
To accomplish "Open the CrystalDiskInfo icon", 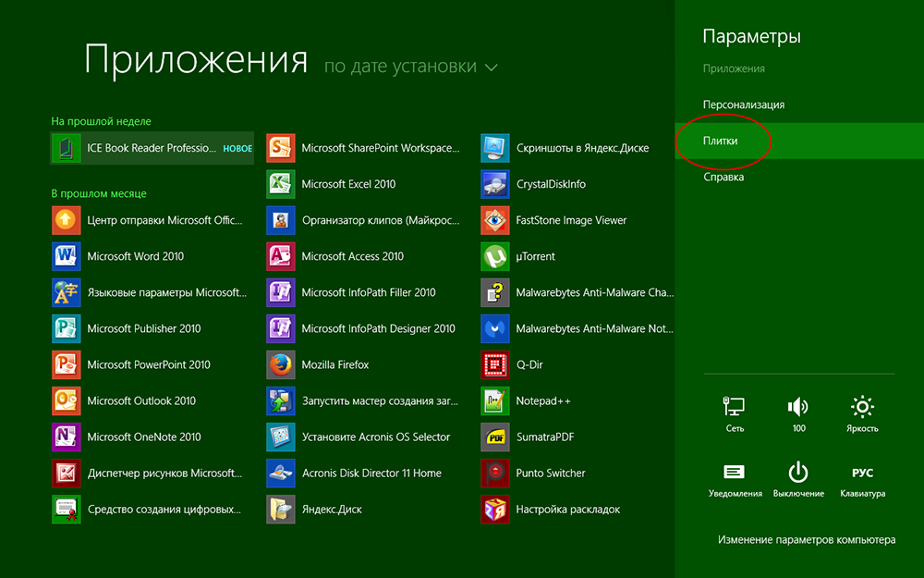I will (495, 184).
